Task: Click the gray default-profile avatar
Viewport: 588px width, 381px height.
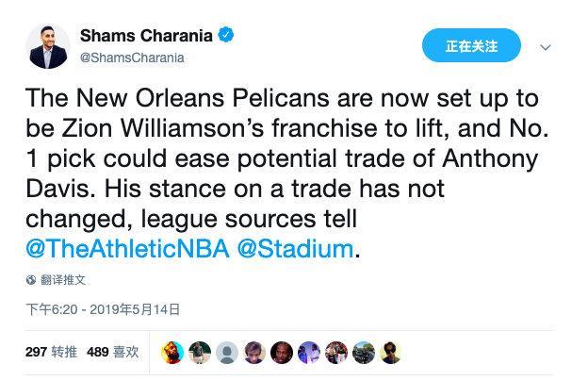Action: tap(227, 353)
